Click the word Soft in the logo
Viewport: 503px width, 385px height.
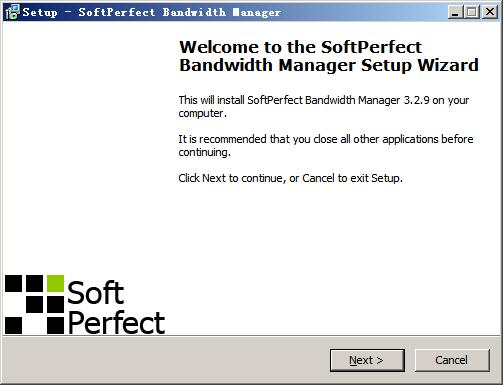(96, 293)
